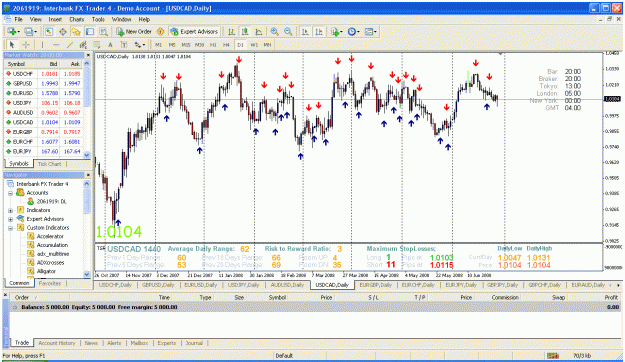625x362 pixels.
Task: Toggle the Auto Scroll chart icon
Action: [305, 31]
